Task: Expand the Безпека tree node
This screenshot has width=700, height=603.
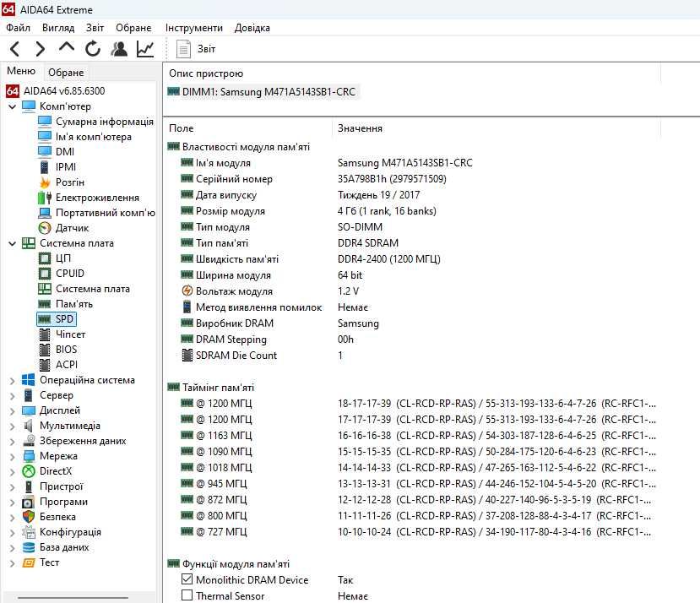Action: coord(12,517)
